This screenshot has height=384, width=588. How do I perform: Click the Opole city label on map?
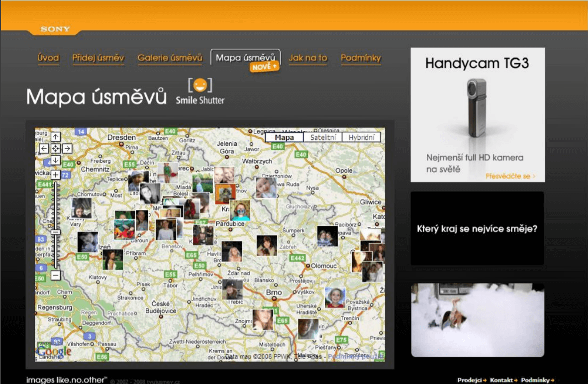point(344,170)
